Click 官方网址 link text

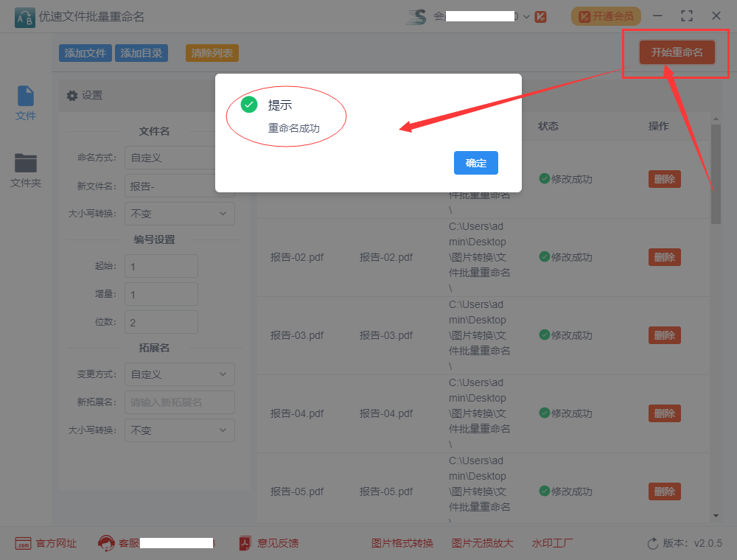(x=56, y=544)
